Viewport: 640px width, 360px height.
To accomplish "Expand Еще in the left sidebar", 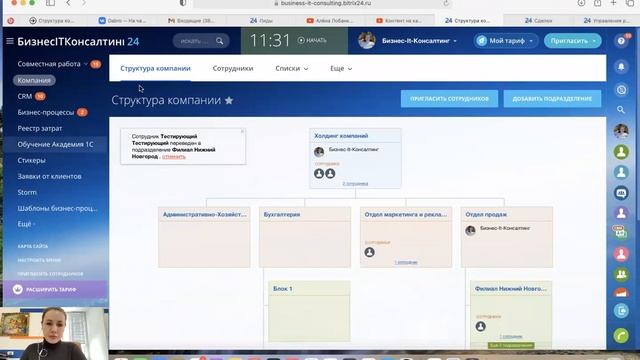I will (x=26, y=224).
